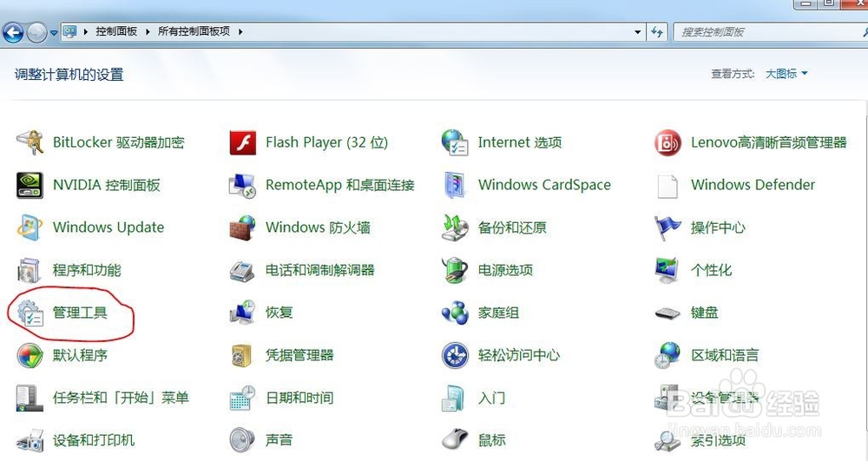This screenshot has width=868, height=461.
Task: Open the 电源选项 battery icon
Action: pyautogui.click(x=455, y=271)
